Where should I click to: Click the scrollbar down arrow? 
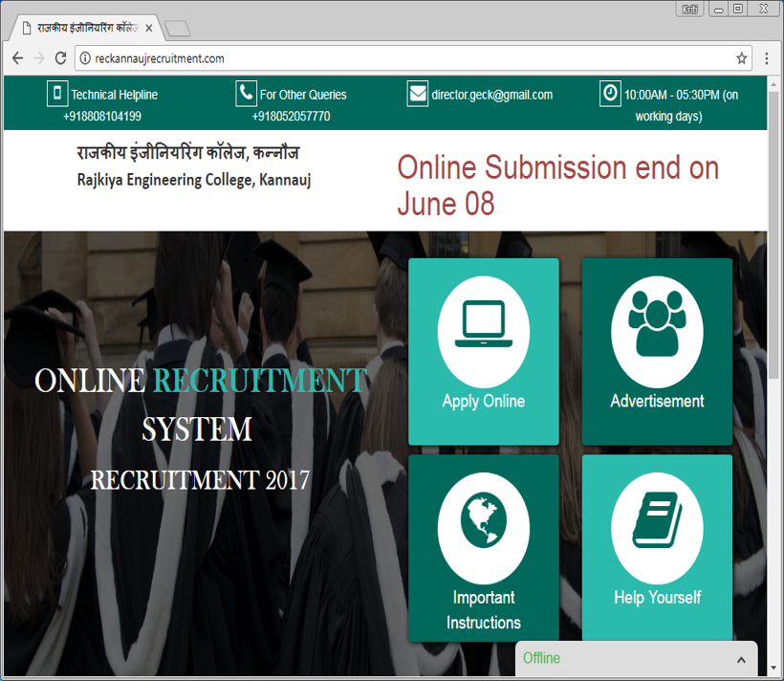click(x=773, y=668)
